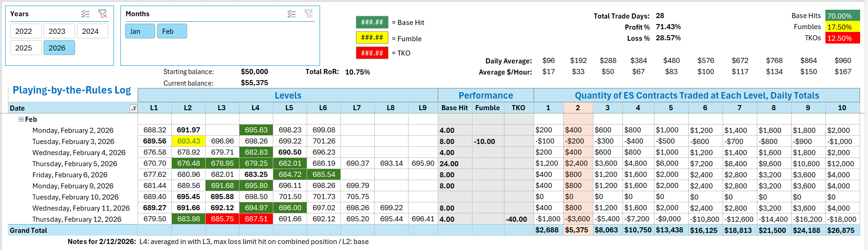The width and height of the screenshot is (868, 250).
Task: Clear the filter on the Years slicer
Action: (x=103, y=14)
